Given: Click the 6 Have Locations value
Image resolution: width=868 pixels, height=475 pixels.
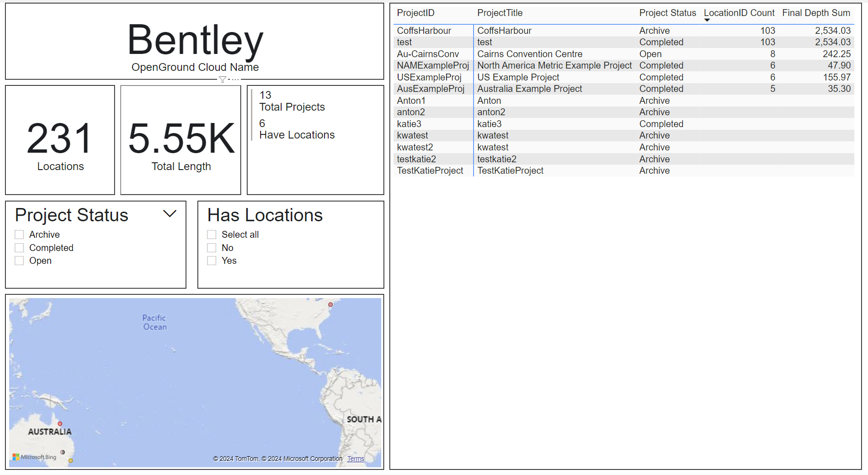Looking at the screenshot, I should point(262,123).
